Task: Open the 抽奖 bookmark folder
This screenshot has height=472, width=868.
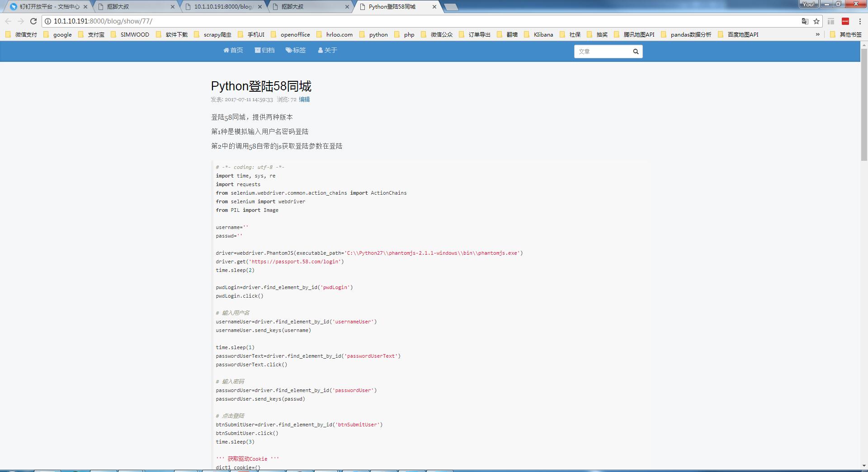Action: pyautogui.click(x=597, y=34)
